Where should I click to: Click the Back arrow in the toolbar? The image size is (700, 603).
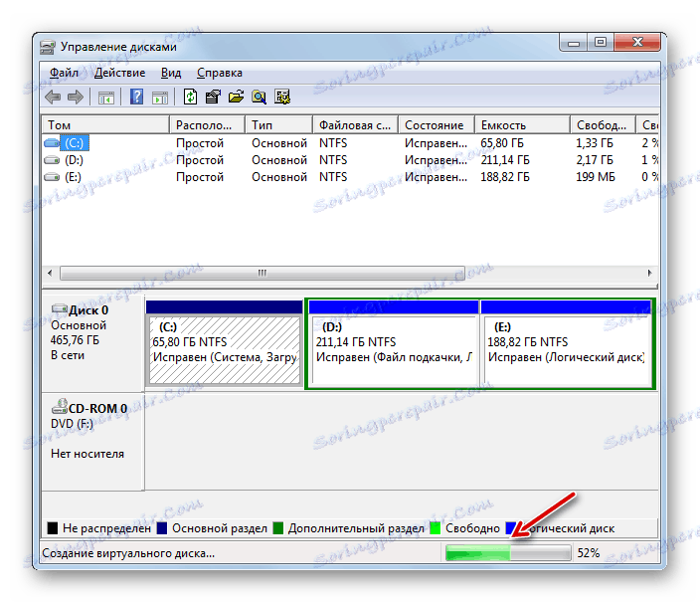pyautogui.click(x=53, y=97)
